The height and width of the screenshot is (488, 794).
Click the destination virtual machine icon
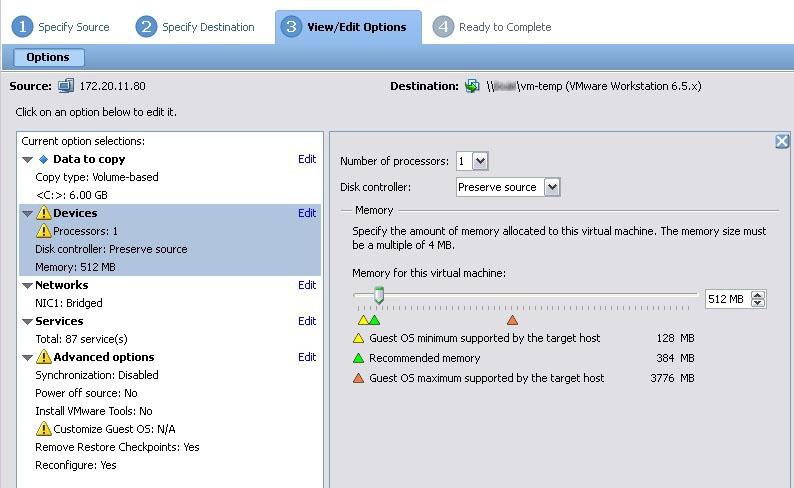tap(472, 86)
